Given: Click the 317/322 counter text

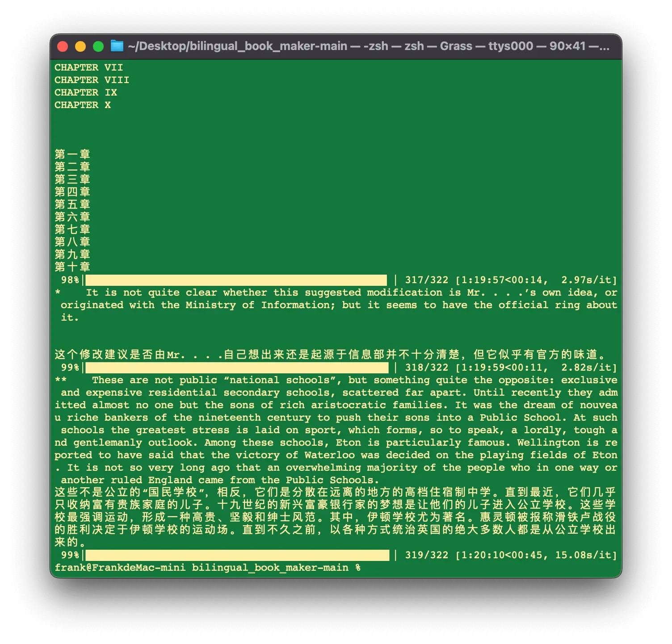Looking at the screenshot, I should 426,280.
